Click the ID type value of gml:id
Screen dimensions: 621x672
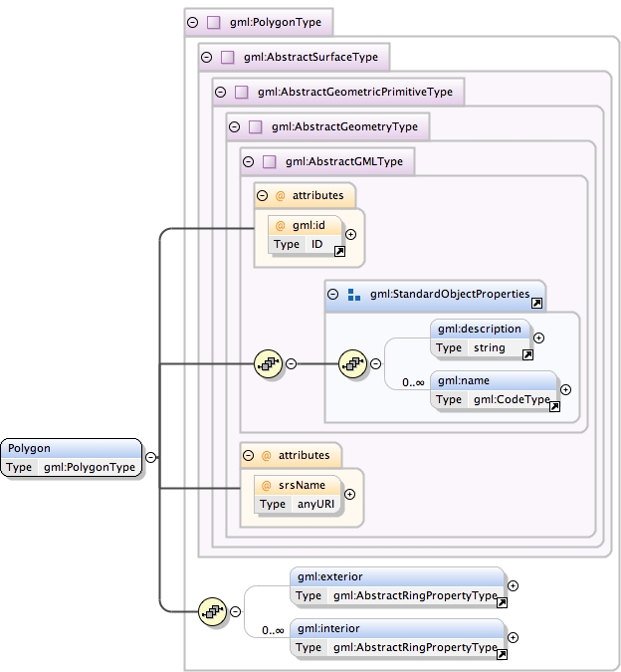pyautogui.click(x=316, y=244)
